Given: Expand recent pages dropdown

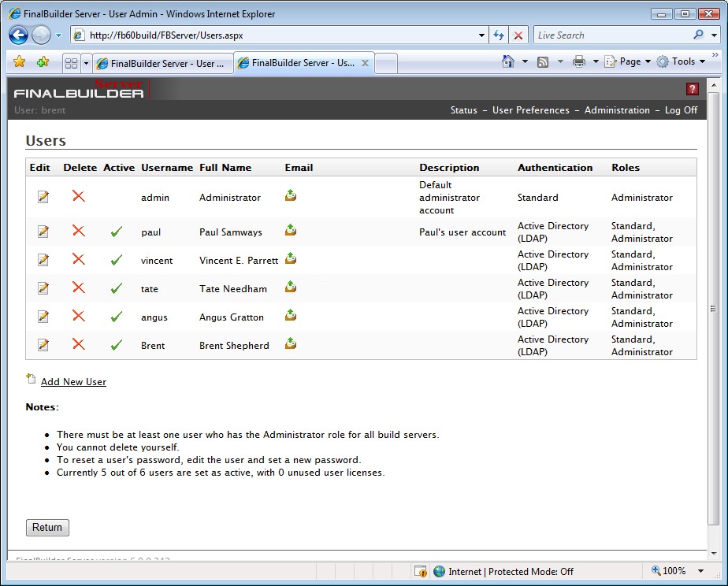Looking at the screenshot, I should click(x=58, y=35).
